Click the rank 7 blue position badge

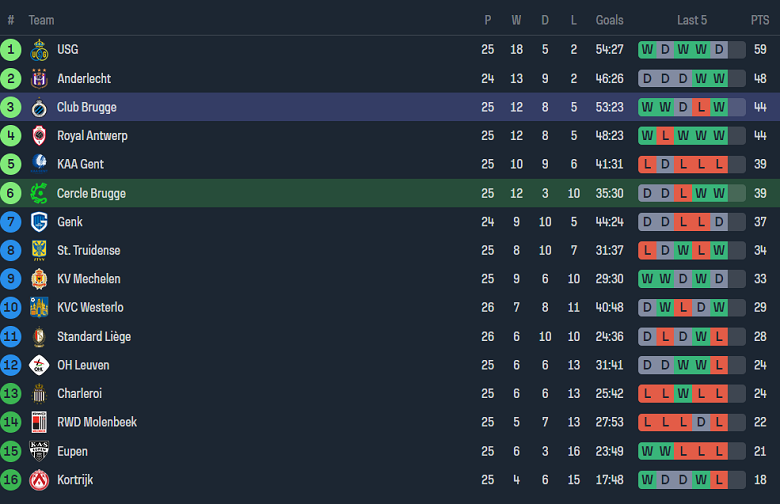coord(11,222)
